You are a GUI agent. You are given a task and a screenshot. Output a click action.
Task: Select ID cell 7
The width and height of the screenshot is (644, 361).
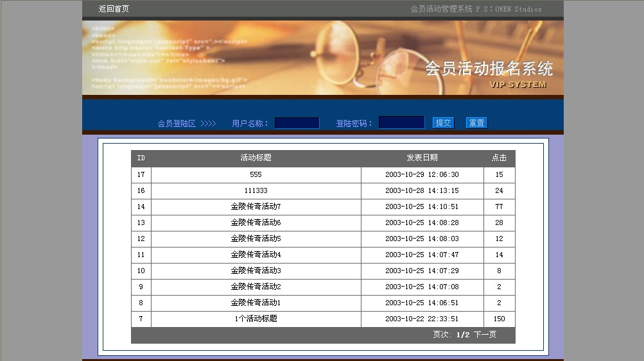(x=141, y=319)
